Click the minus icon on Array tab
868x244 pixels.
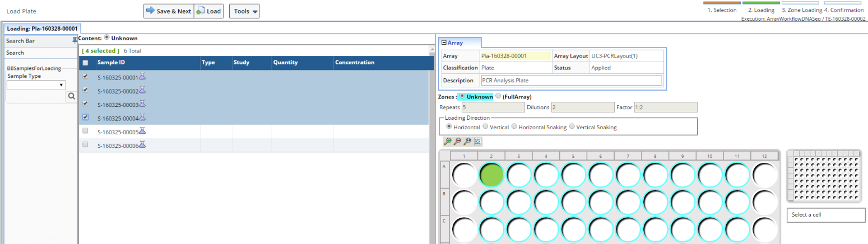[444, 43]
